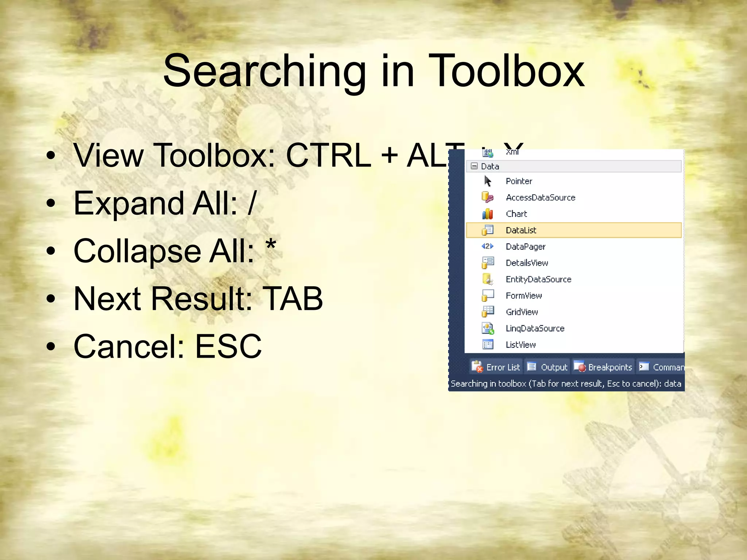This screenshot has height=560, width=747.
Task: Open the Command window tab
Action: (661, 367)
